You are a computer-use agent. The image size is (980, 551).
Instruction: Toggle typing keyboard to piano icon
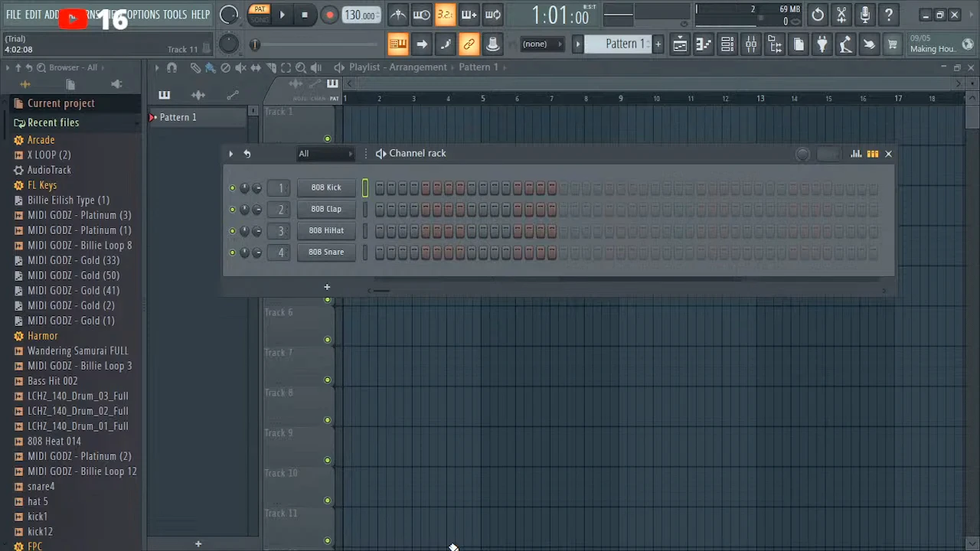(398, 44)
